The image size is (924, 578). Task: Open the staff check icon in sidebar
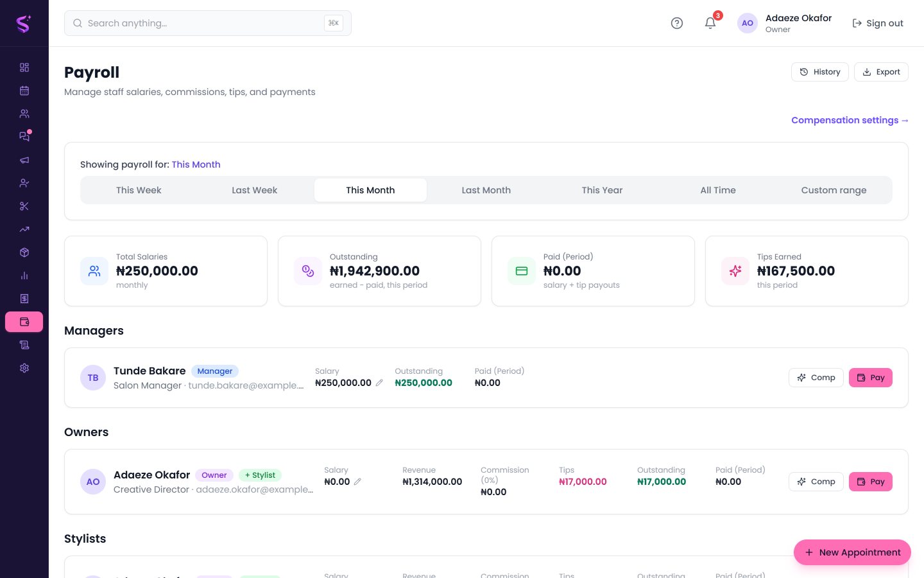click(24, 183)
